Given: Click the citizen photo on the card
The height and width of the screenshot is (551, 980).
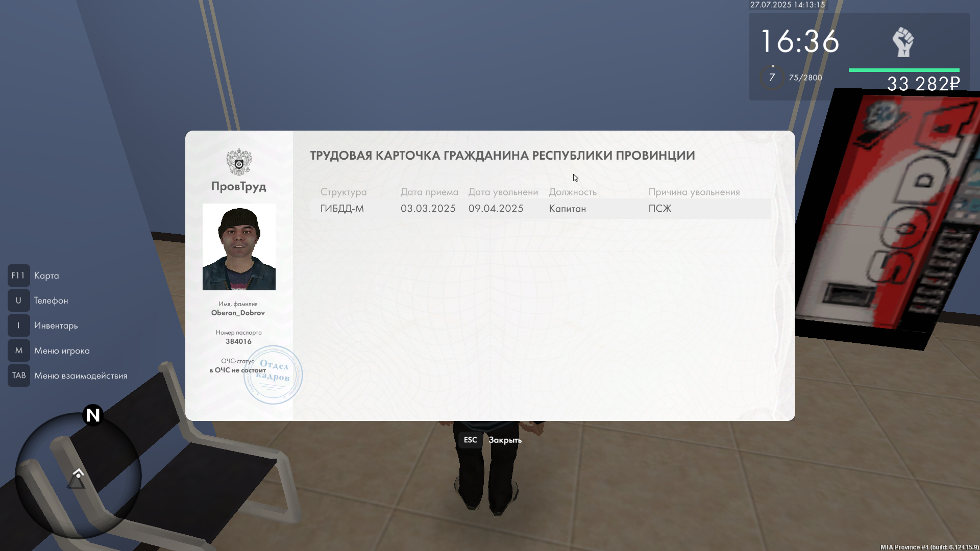Looking at the screenshot, I should (239, 247).
